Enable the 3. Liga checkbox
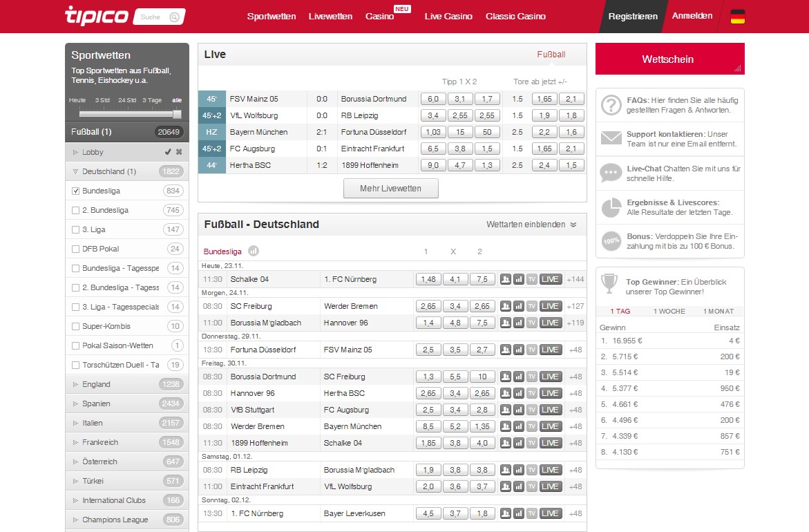Screen dimensions: 809x532 tap(76, 229)
